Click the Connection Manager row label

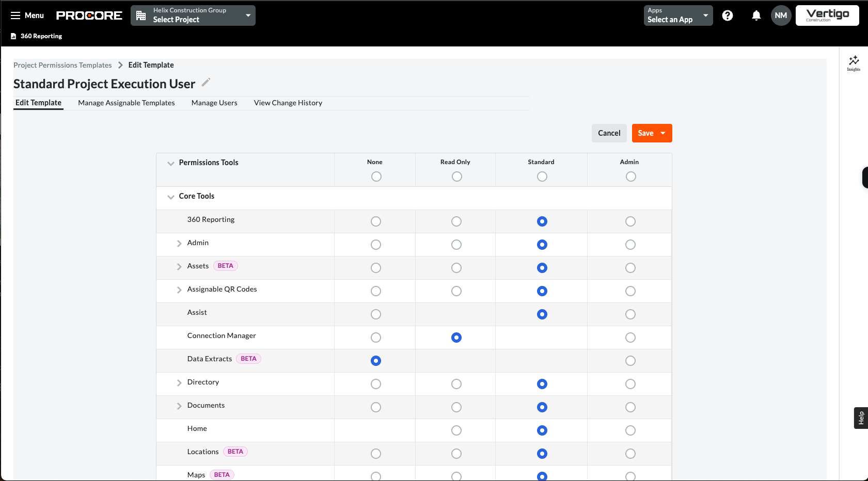(222, 335)
